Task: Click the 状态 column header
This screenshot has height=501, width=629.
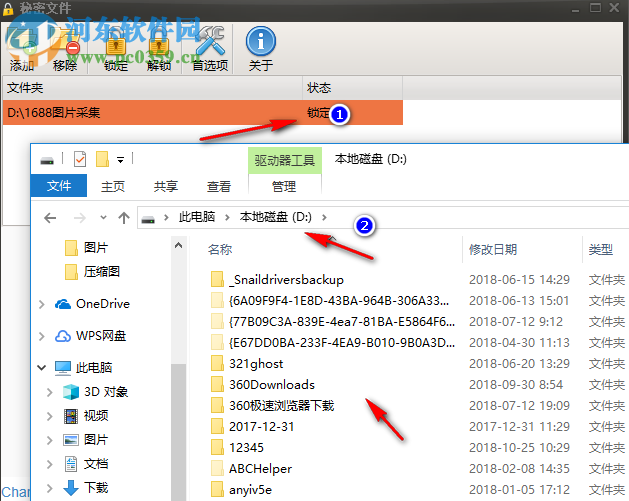Action: coord(352,88)
